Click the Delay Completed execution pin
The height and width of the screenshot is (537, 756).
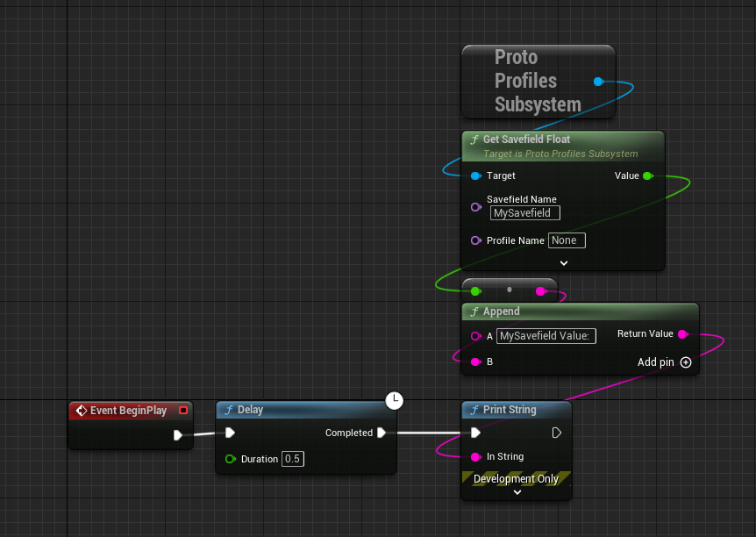click(x=382, y=433)
